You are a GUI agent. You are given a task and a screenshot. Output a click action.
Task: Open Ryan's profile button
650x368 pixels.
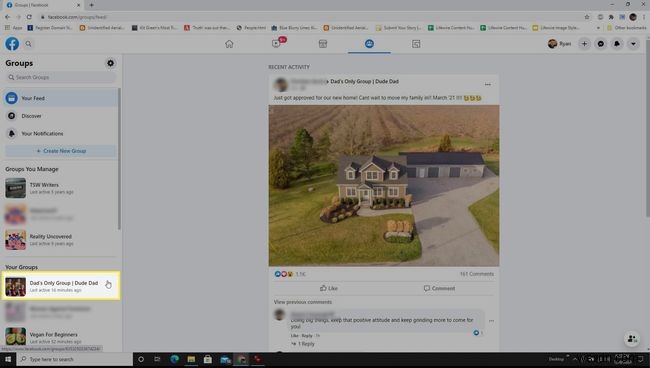560,44
